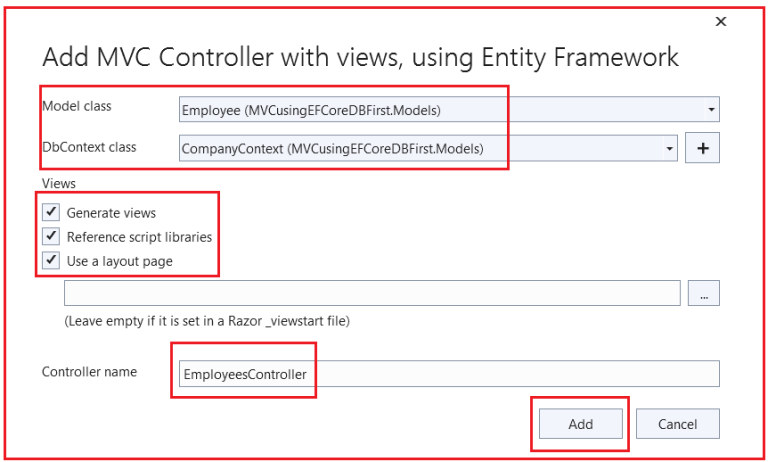Disable the Use a layout page option

pos(51,260)
